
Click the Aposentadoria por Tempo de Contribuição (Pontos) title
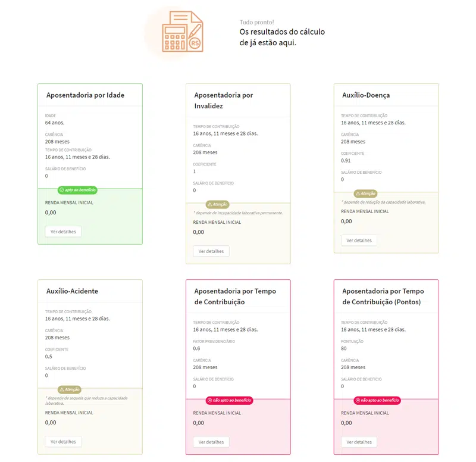coord(383,296)
